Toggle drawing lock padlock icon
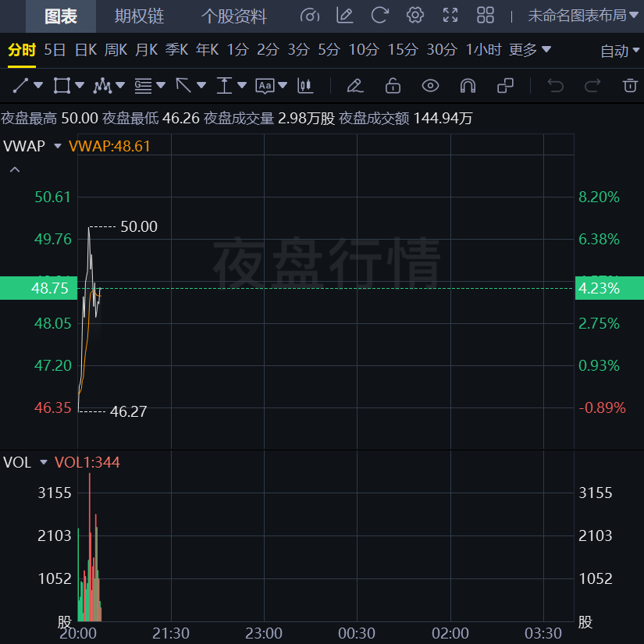 point(393,85)
